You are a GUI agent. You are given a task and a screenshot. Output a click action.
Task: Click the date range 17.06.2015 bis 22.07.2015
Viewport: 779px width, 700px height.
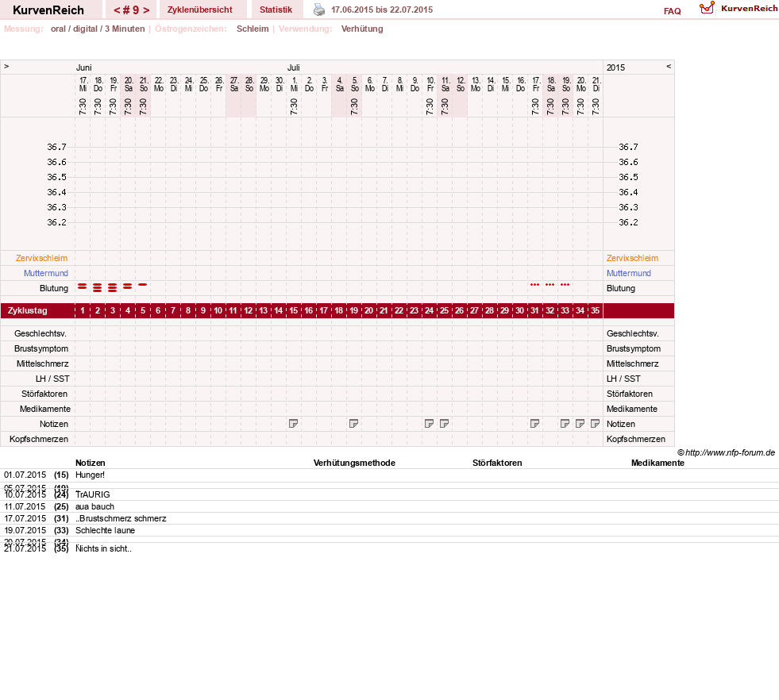[382, 10]
